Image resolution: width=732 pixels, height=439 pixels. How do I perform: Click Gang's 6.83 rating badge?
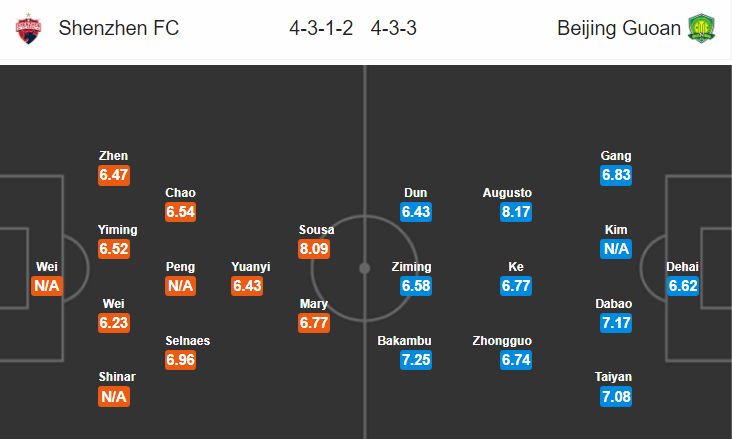coord(616,175)
